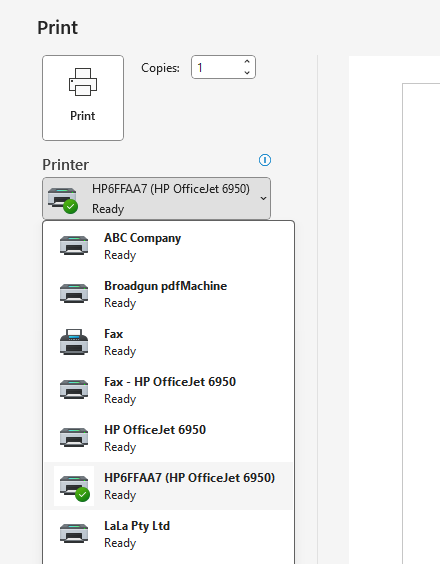
Task: Click Ready status under Broadgun pdfMachine
Action: 120,303
